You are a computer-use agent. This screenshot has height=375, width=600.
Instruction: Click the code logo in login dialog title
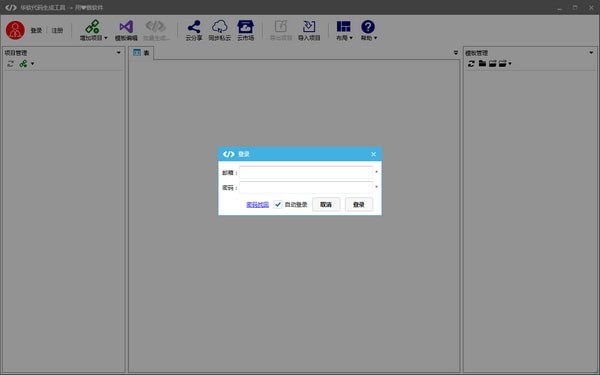tap(228, 154)
